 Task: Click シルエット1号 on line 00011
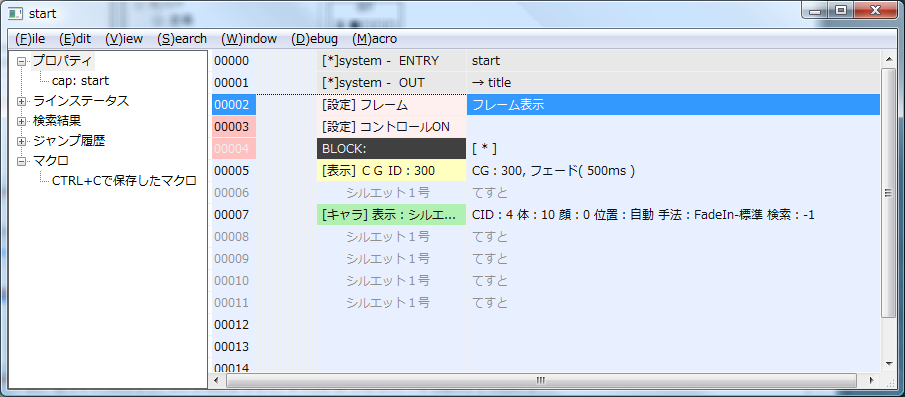[x=388, y=302]
